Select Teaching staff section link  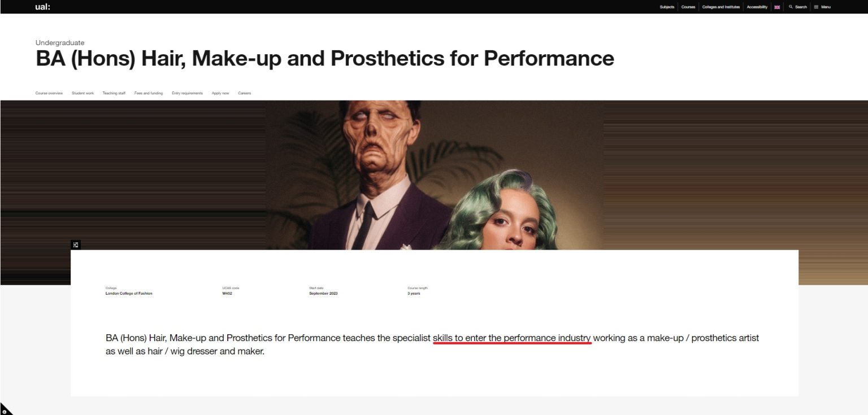[x=114, y=93]
